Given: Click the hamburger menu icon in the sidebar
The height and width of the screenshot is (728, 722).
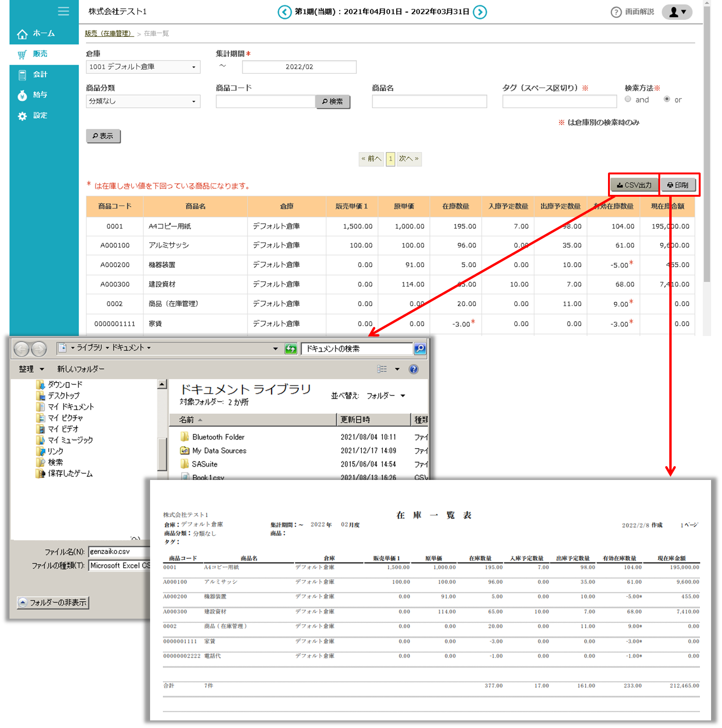Looking at the screenshot, I should 63,11.
